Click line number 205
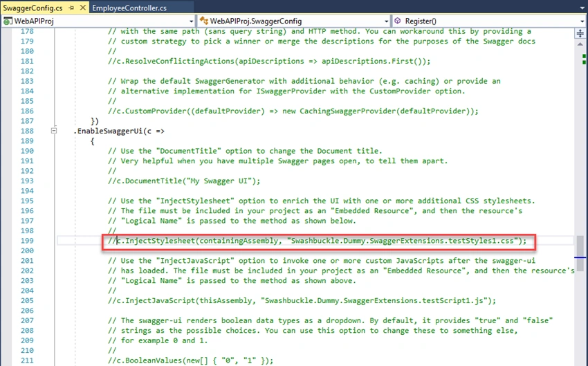 pyautogui.click(x=27, y=301)
